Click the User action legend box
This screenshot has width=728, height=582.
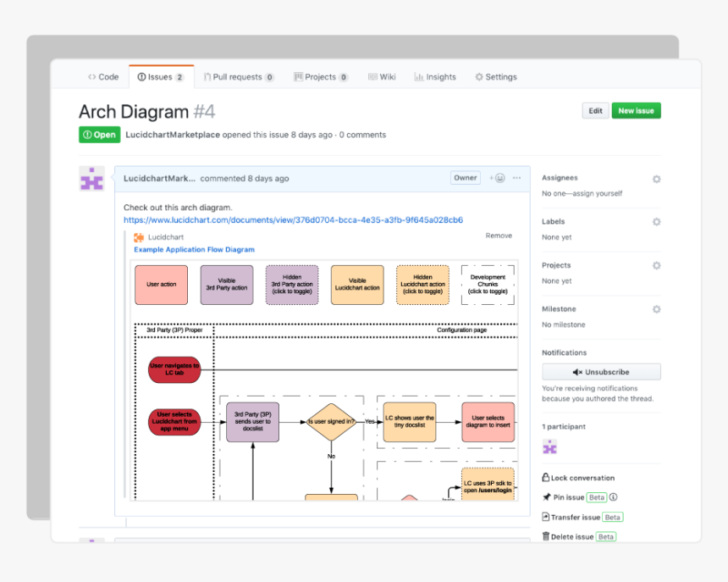pos(161,285)
